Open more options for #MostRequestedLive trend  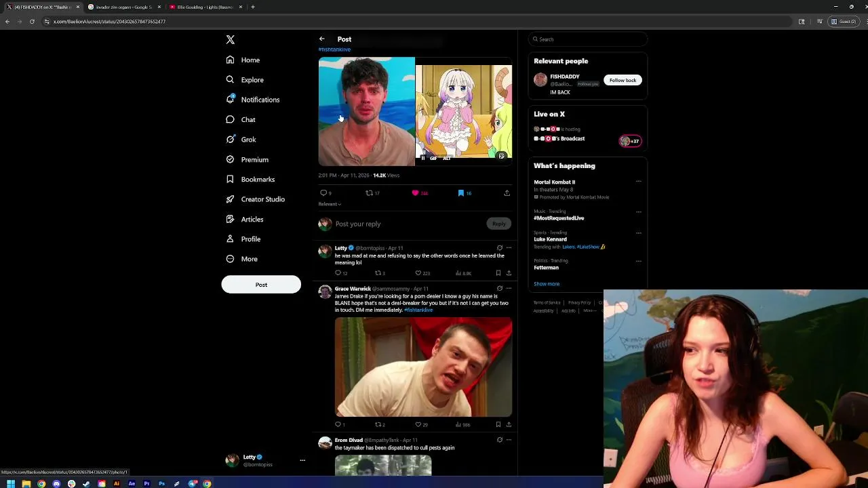pos(639,211)
